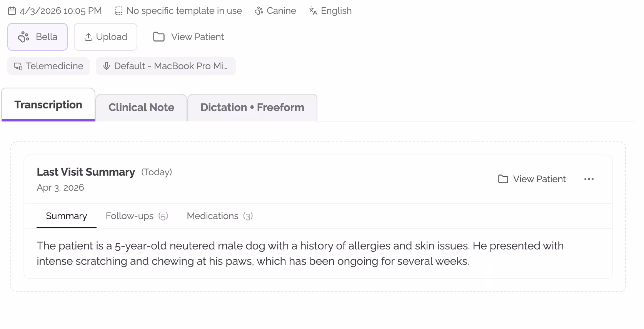
Task: Choose a template via No specific template
Action: [184, 11]
